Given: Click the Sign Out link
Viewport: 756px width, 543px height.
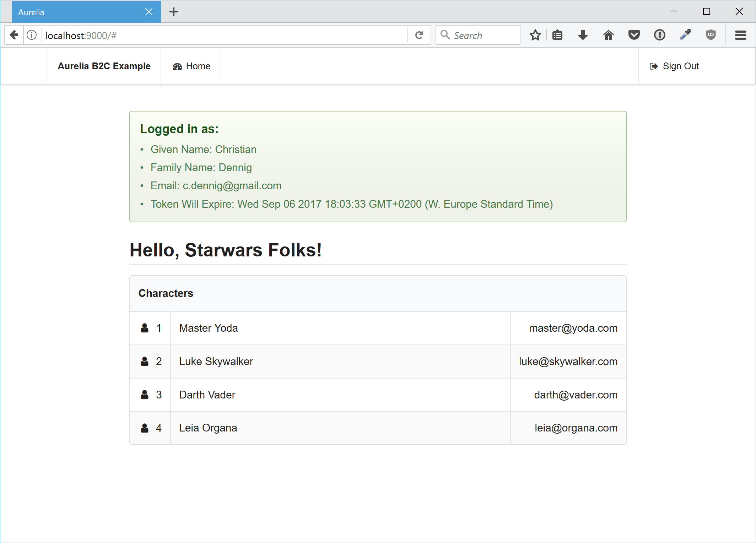Looking at the screenshot, I should 674,66.
